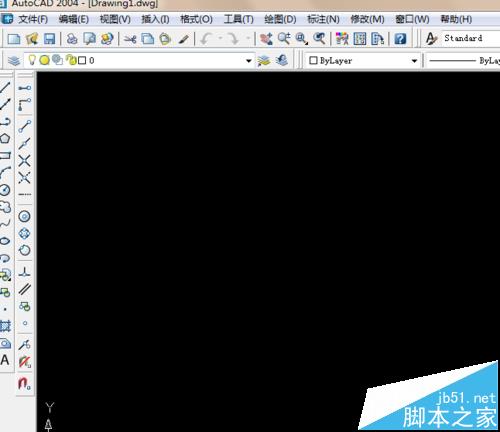500x432 pixels.
Task: Click the Publish icon
Action: tap(107, 39)
